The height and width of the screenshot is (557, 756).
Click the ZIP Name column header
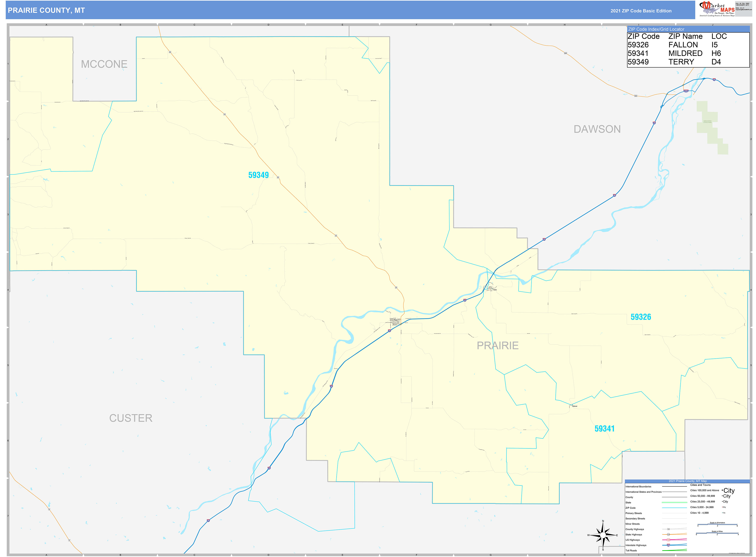coord(686,36)
